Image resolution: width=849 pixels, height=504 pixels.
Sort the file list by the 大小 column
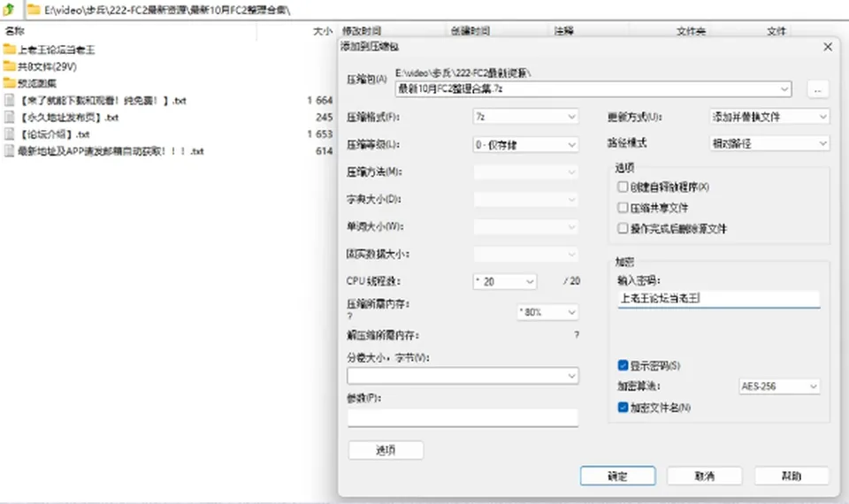(322, 31)
